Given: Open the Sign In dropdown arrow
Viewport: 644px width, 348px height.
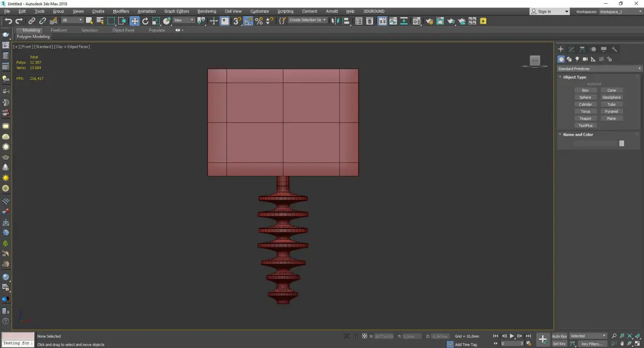Looking at the screenshot, I should pos(566,11).
